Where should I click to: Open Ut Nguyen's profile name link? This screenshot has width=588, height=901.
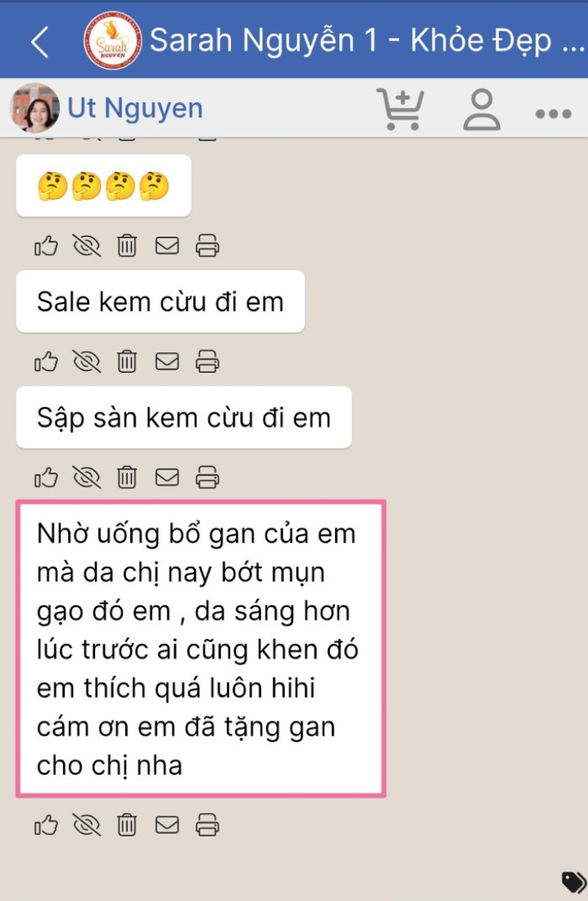135,108
